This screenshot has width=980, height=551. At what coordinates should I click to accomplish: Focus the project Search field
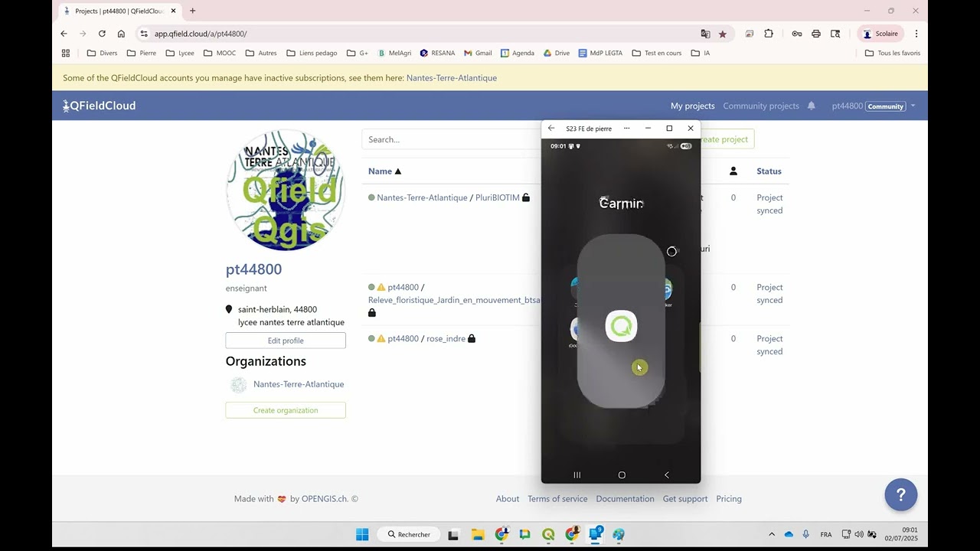[x=452, y=139]
